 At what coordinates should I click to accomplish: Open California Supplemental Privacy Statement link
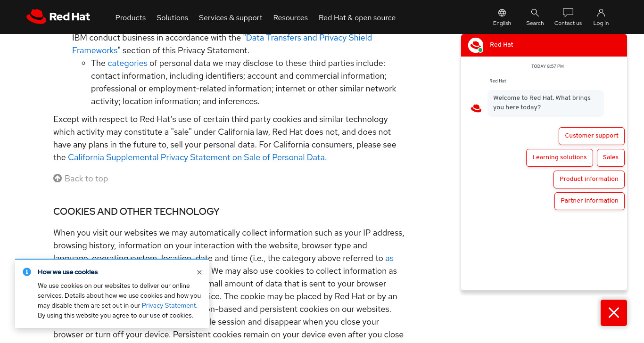click(197, 157)
